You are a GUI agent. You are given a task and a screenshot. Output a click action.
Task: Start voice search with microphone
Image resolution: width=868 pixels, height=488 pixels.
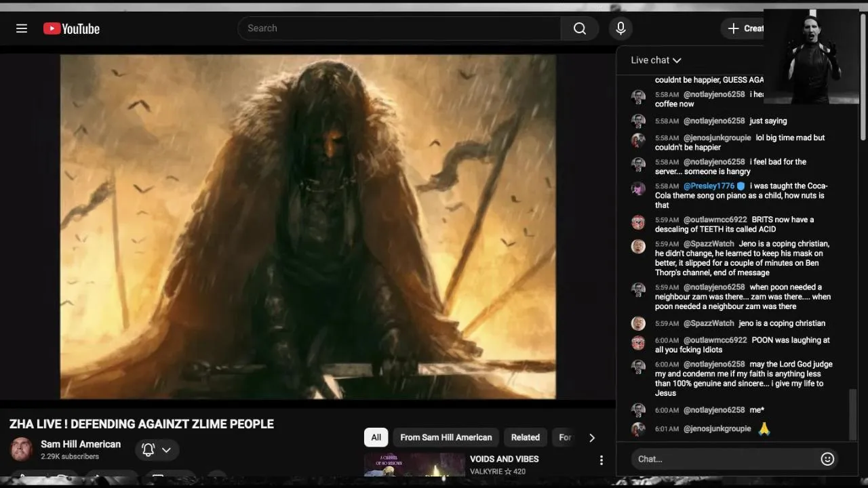tap(620, 28)
